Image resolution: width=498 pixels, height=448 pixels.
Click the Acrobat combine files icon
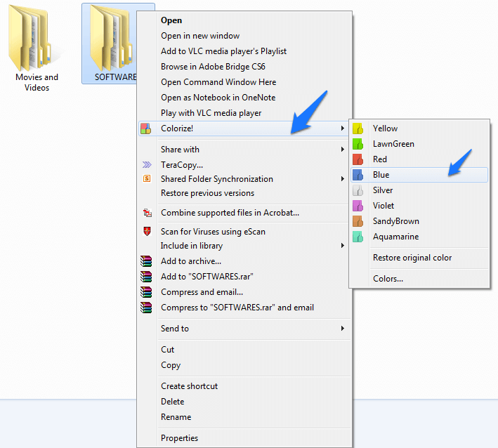pyautogui.click(x=147, y=212)
